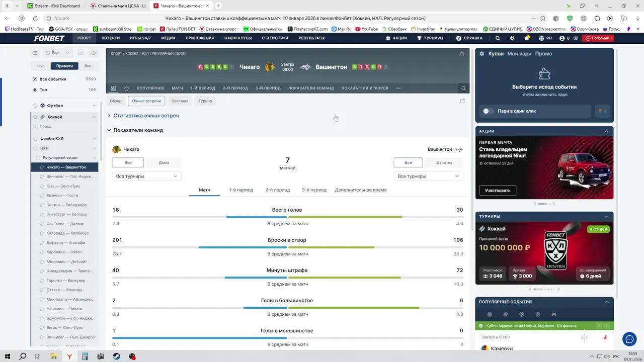Switch to Мои пари tab

tap(519, 54)
